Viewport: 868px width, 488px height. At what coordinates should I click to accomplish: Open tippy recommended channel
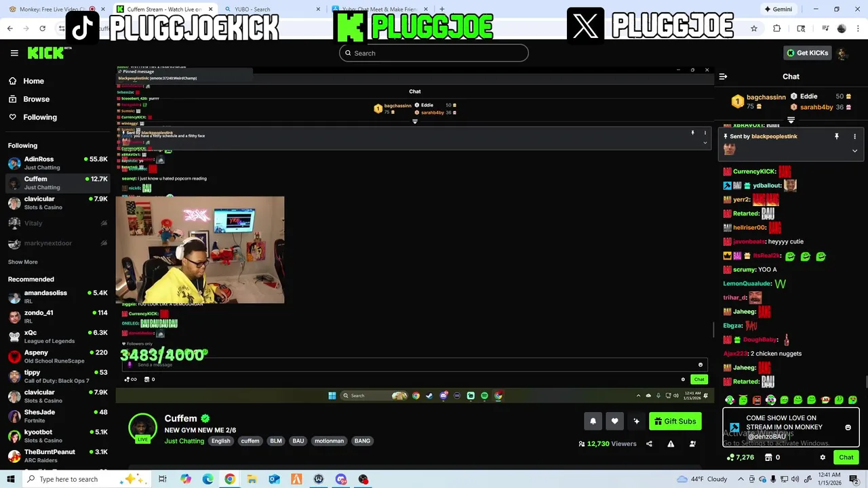[58, 376]
